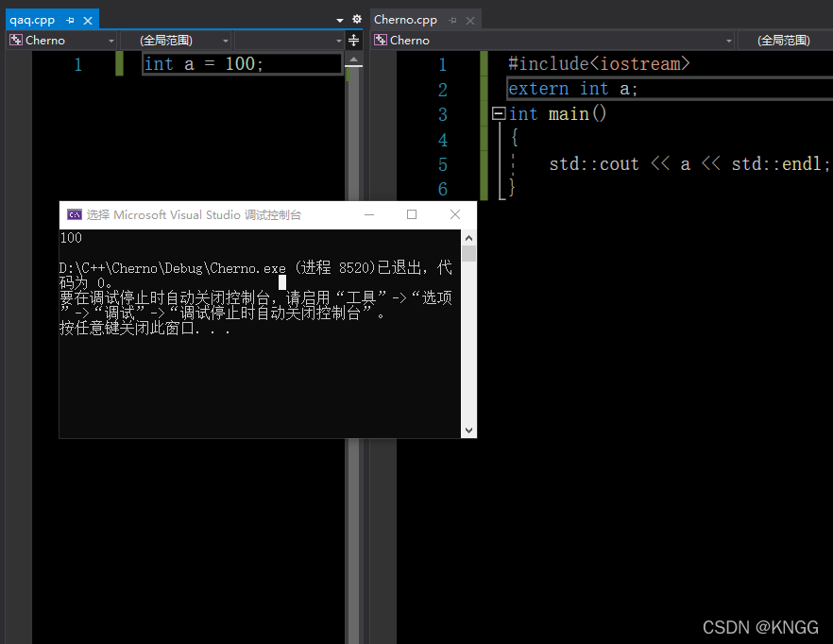833x644 pixels.
Task: Maximize the debug console window
Action: [412, 214]
